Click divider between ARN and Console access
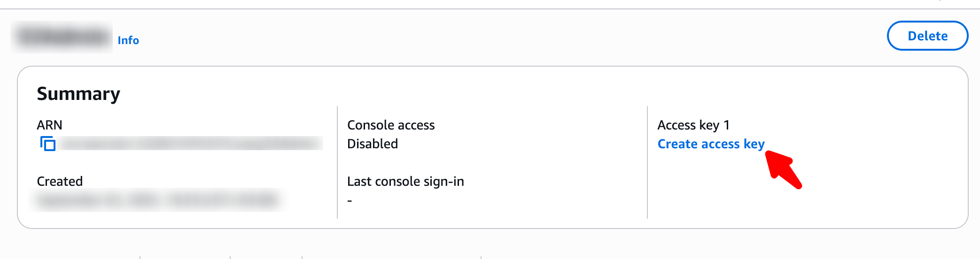Viewport: 980px width, 259px height. point(337,162)
